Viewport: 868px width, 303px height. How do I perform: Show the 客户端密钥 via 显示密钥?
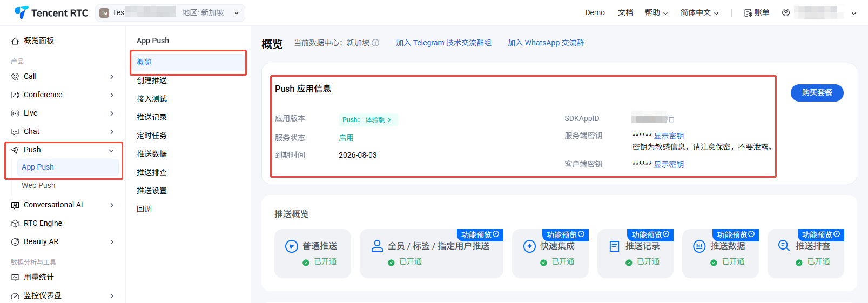pyautogui.click(x=669, y=165)
